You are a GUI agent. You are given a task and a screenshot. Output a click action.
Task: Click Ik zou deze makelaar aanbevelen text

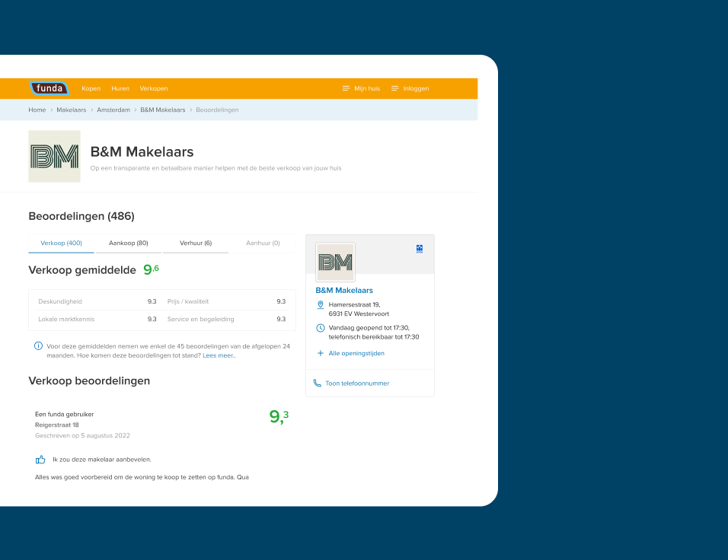click(x=102, y=460)
